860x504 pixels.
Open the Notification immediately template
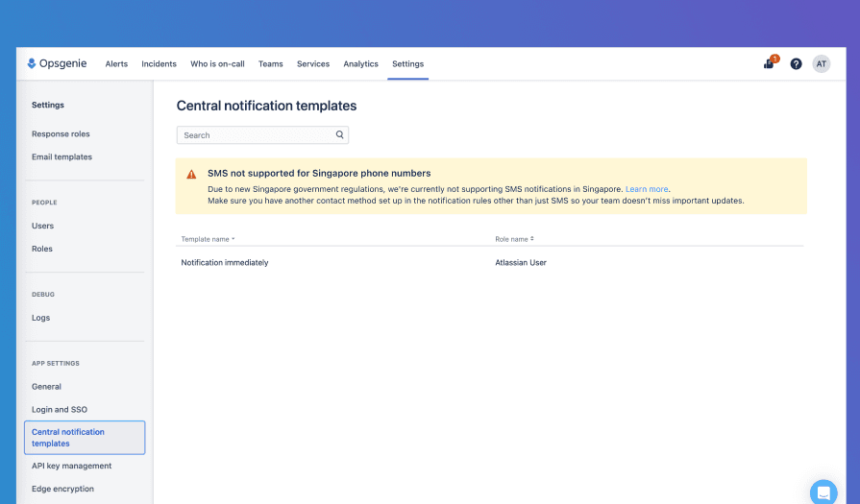click(225, 263)
